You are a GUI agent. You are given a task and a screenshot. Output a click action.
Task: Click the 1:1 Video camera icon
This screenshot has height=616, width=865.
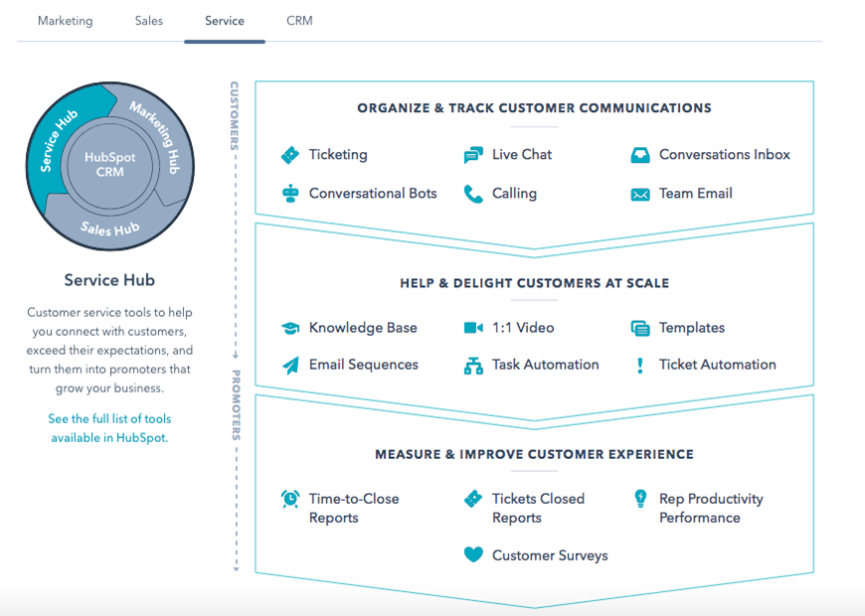click(x=473, y=328)
